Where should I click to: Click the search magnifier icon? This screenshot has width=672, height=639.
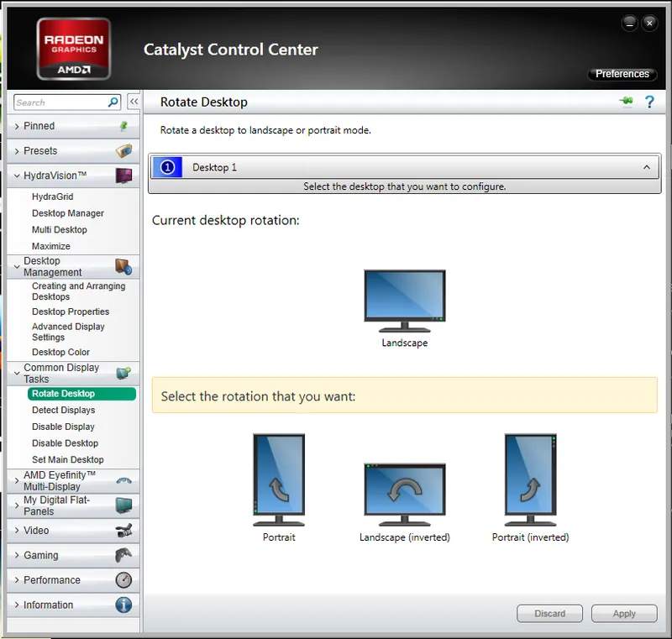(x=113, y=102)
